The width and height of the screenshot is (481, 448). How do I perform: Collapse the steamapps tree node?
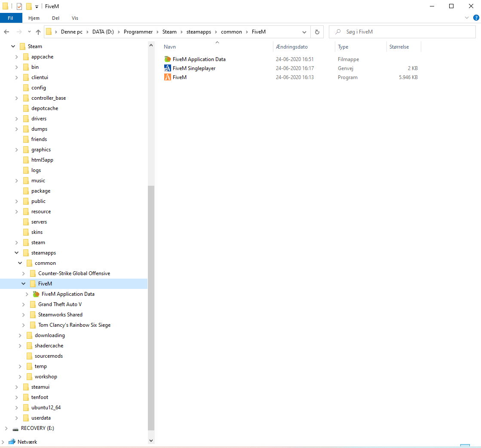tap(16, 252)
